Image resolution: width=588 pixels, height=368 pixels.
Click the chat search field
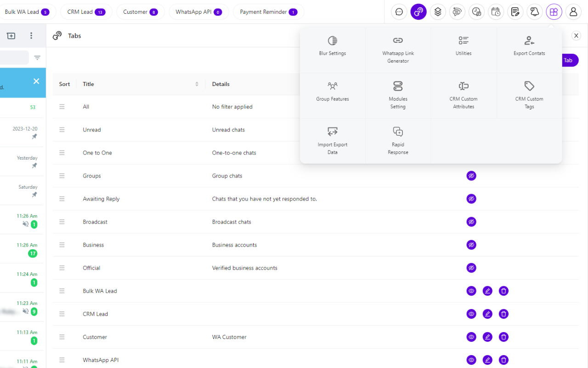tap(14, 57)
